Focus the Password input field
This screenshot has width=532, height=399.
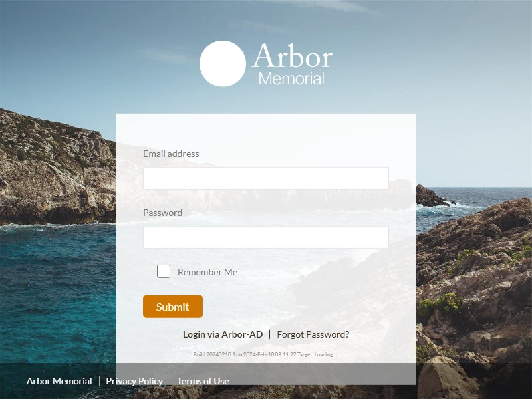(265, 237)
